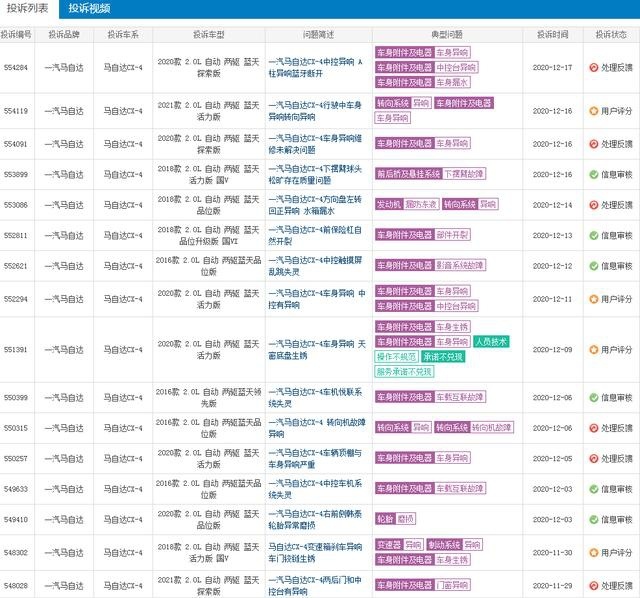Click the 服务承诺不兑现 tag
This screenshot has width=640, height=598.
[x=404, y=372]
